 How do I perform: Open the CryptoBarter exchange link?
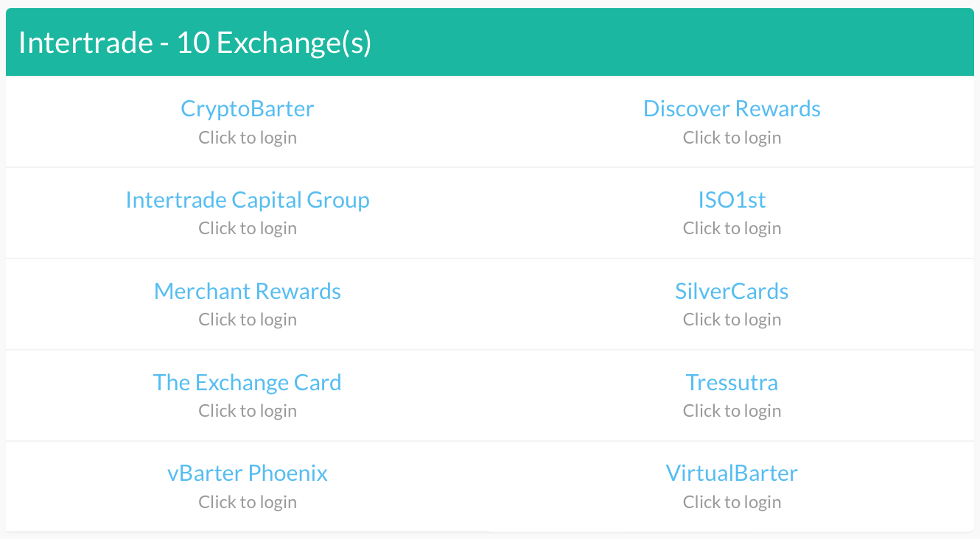pos(248,109)
